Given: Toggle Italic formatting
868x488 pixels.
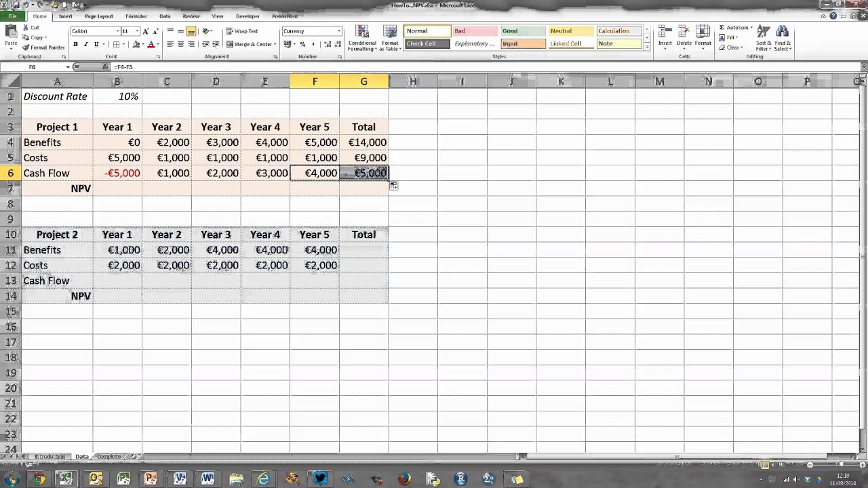Looking at the screenshot, I should coord(85,44).
